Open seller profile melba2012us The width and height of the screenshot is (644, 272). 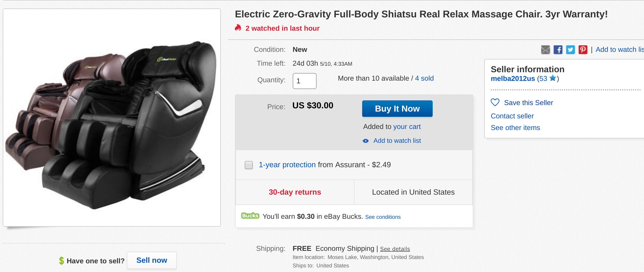coord(513,79)
